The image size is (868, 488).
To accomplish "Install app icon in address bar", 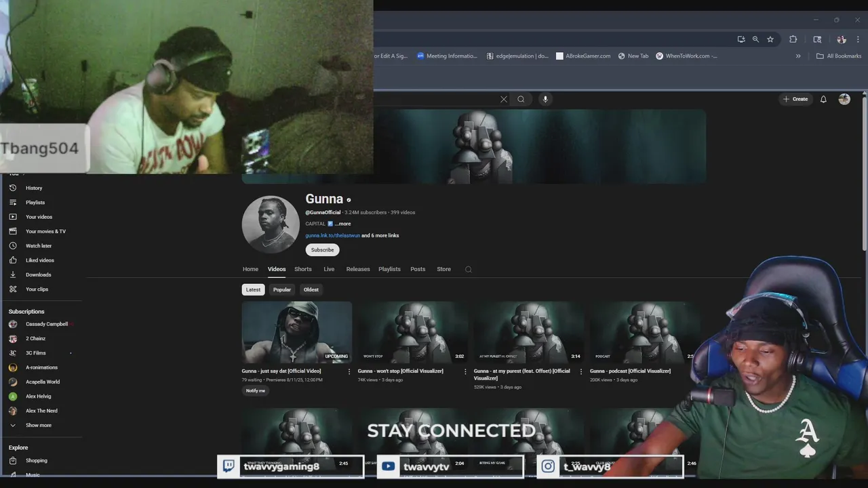I will coord(741,39).
